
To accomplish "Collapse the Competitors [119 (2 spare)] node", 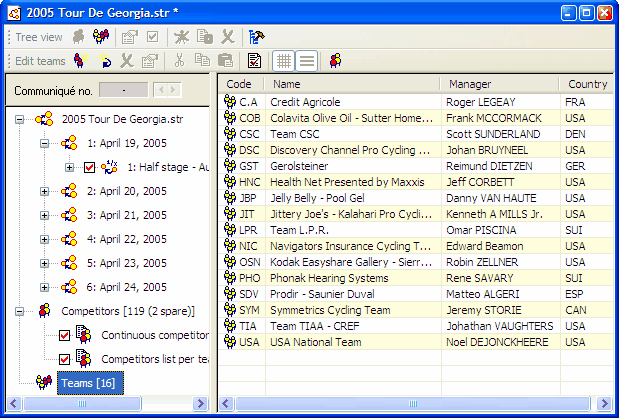I will tap(19, 311).
